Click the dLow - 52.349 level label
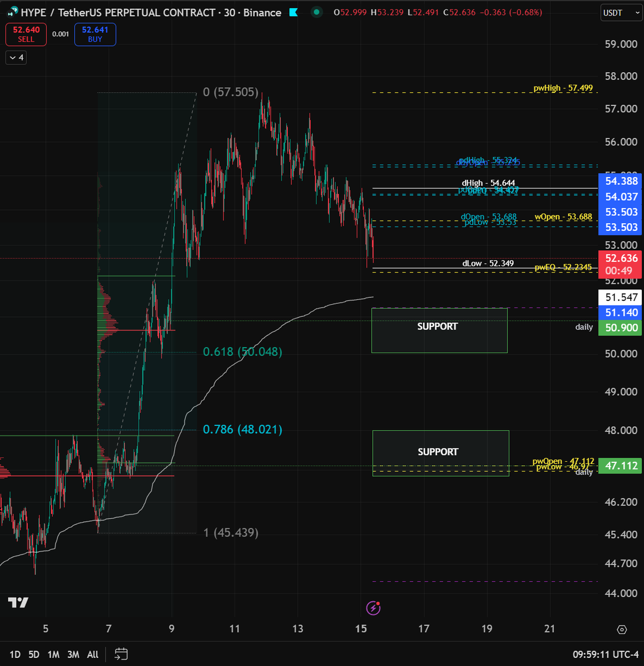The width and height of the screenshot is (644, 666). pyautogui.click(x=488, y=263)
